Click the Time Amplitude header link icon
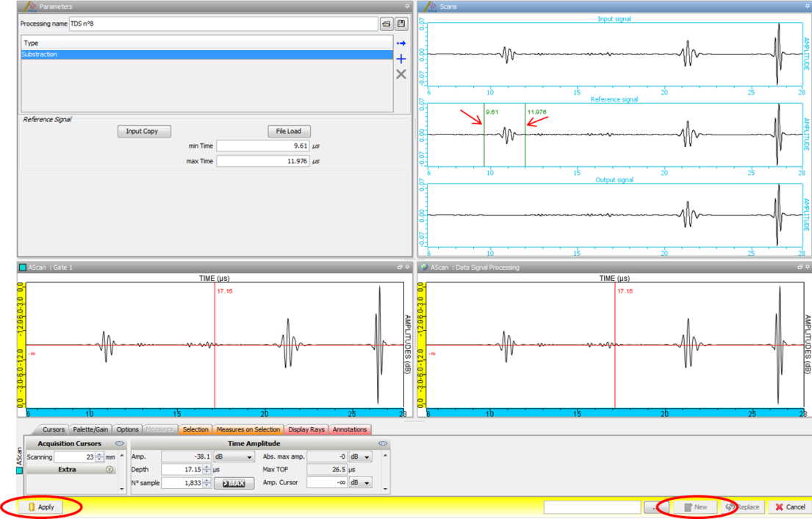This screenshot has height=519, width=812. (383, 444)
